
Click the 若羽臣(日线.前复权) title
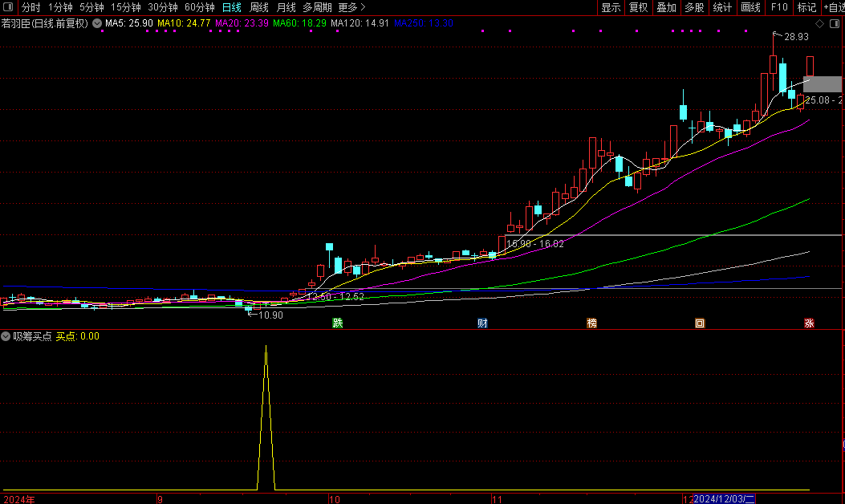(45, 23)
